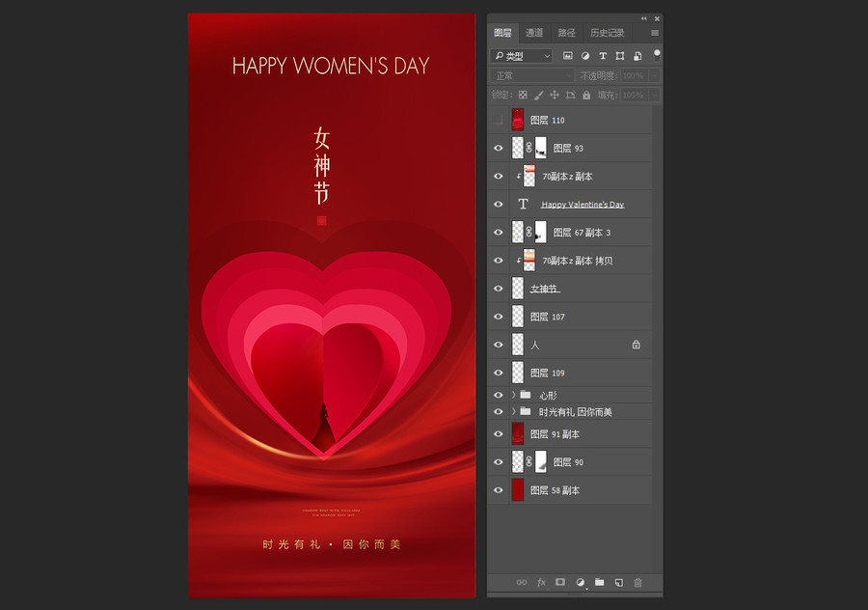Hide the 70副本z 副本 layer
This screenshot has height=610, width=868.
pos(499,177)
